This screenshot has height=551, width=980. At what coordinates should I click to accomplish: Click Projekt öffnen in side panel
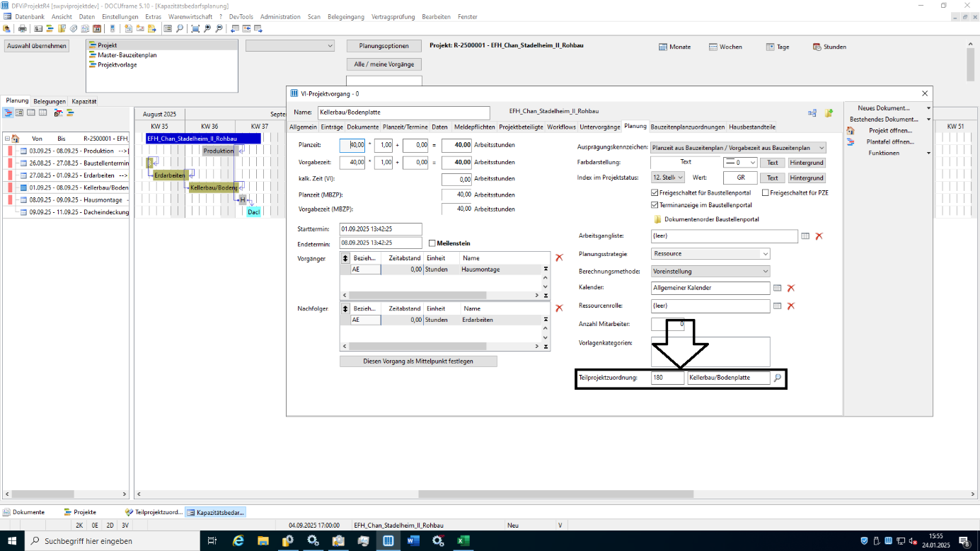pyautogui.click(x=890, y=130)
